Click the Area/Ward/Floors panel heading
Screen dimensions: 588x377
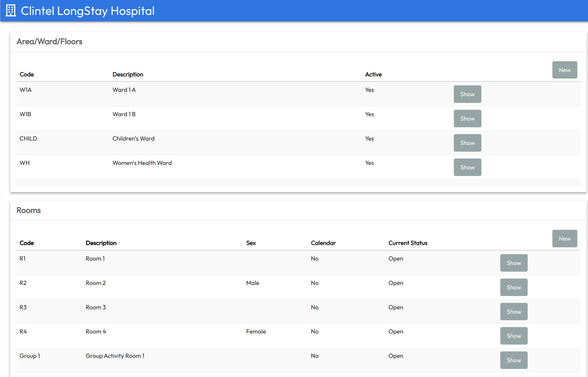(49, 42)
